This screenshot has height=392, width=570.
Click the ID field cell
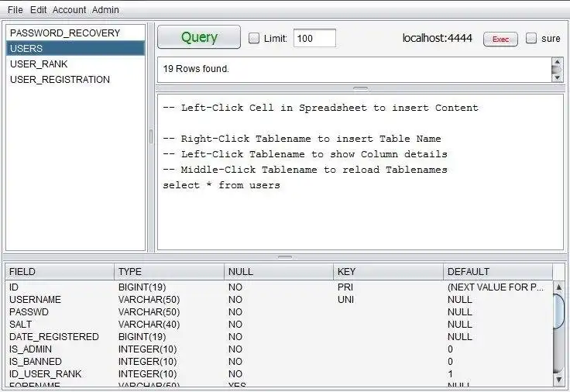point(60,287)
